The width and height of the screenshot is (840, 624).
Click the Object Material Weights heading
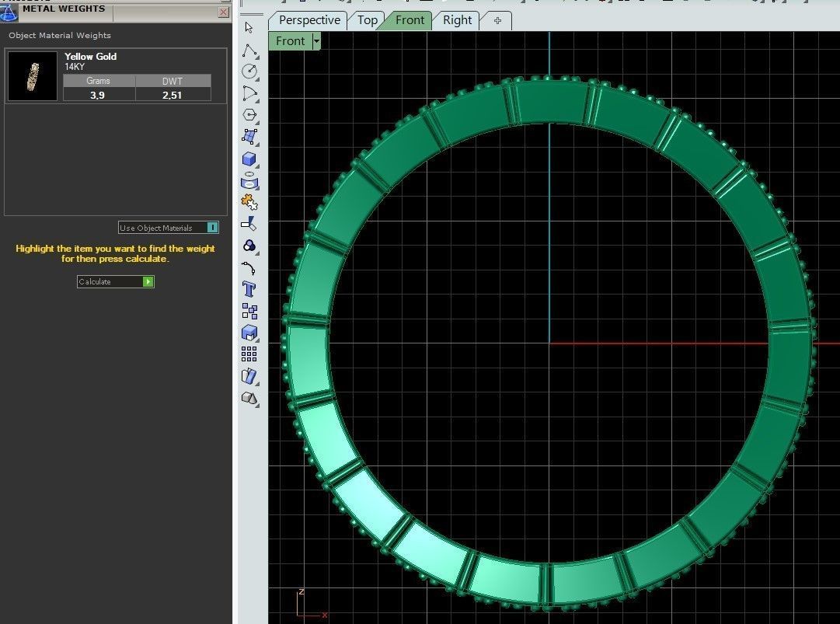click(60, 35)
